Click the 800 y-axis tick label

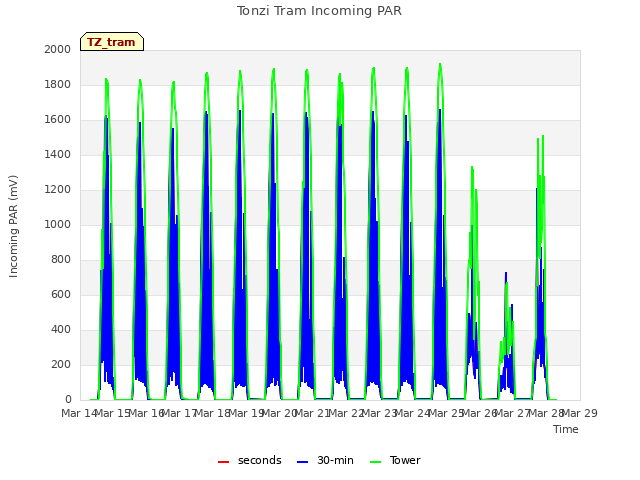[61, 260]
